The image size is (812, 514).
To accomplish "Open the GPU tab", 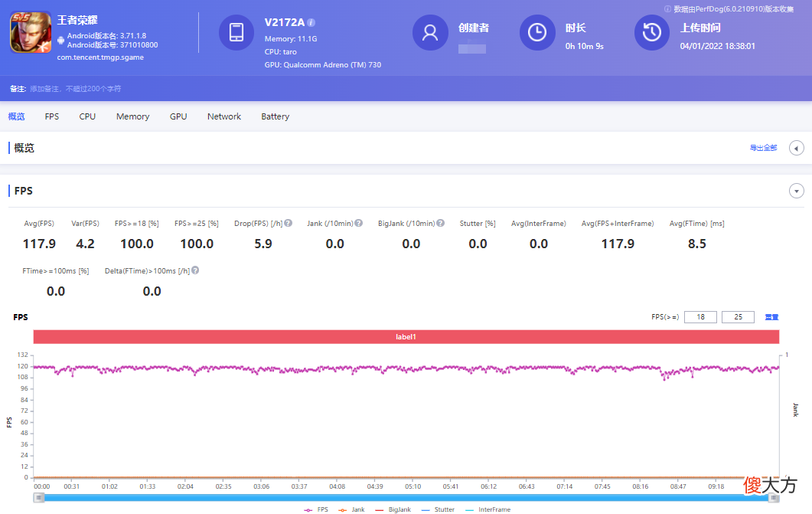I will [x=178, y=116].
